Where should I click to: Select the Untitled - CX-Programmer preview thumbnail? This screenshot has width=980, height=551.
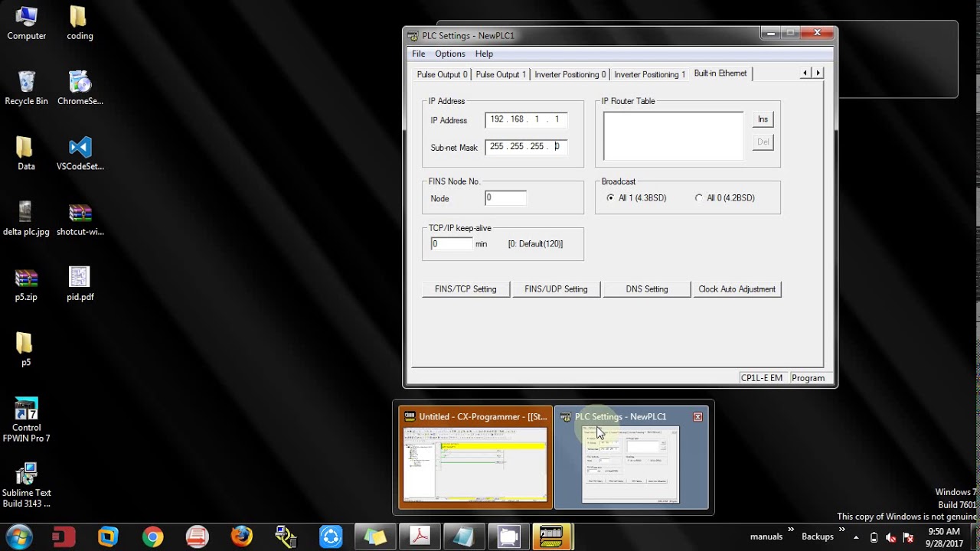[475, 457]
